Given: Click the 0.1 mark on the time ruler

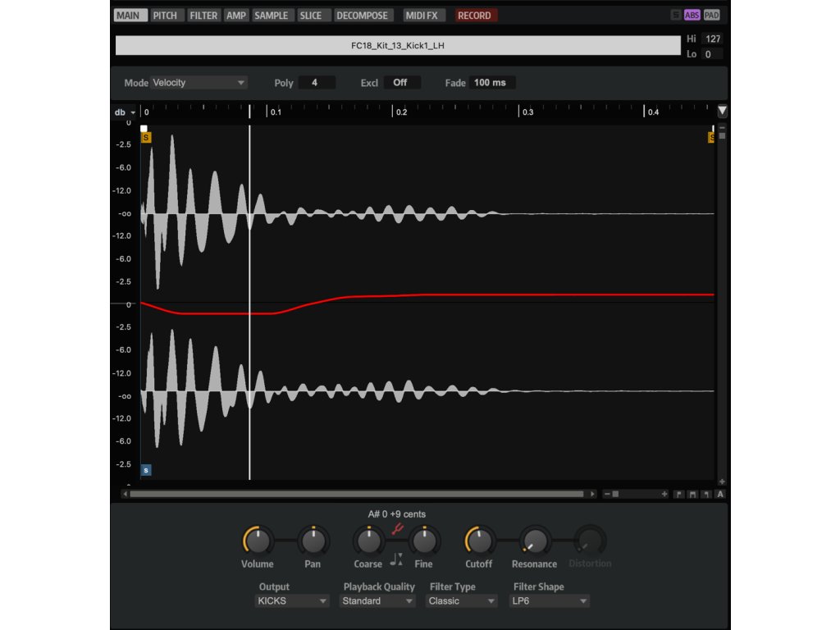Looking at the screenshot, I should pyautogui.click(x=276, y=112).
